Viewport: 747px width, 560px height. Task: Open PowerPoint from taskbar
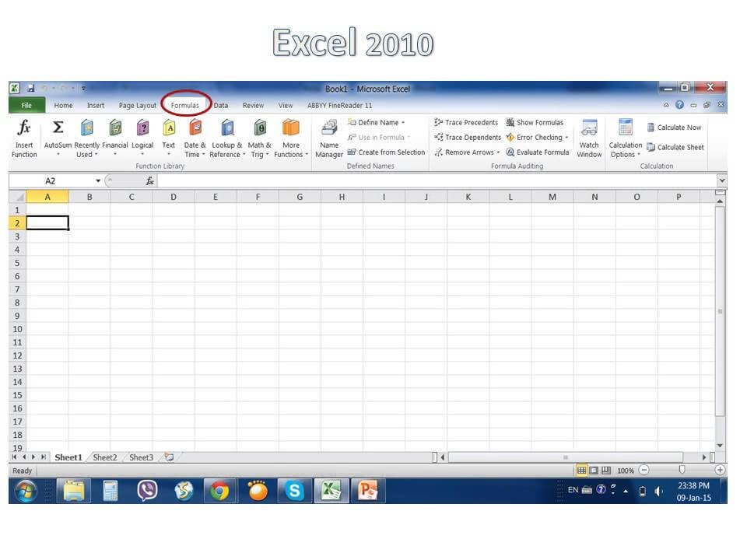pyautogui.click(x=368, y=491)
